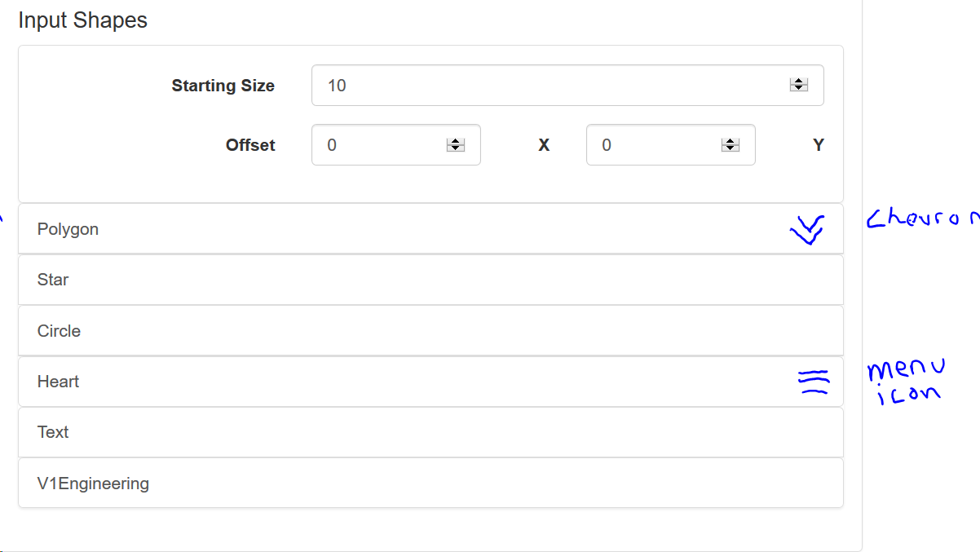Image resolution: width=980 pixels, height=552 pixels.
Task: Open the V1Engineering section
Action: tap(93, 484)
